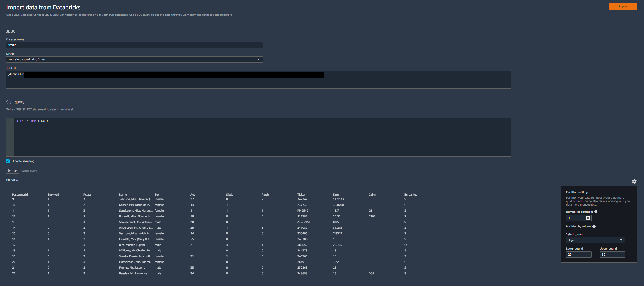Click info icon next to Number of partitions
The image size is (644, 286).
(596, 212)
